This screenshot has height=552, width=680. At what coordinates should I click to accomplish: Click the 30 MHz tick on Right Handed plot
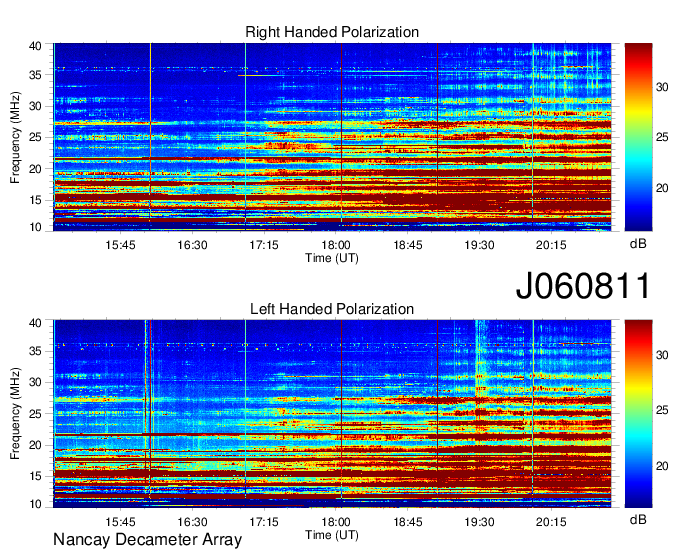[x=35, y=106]
